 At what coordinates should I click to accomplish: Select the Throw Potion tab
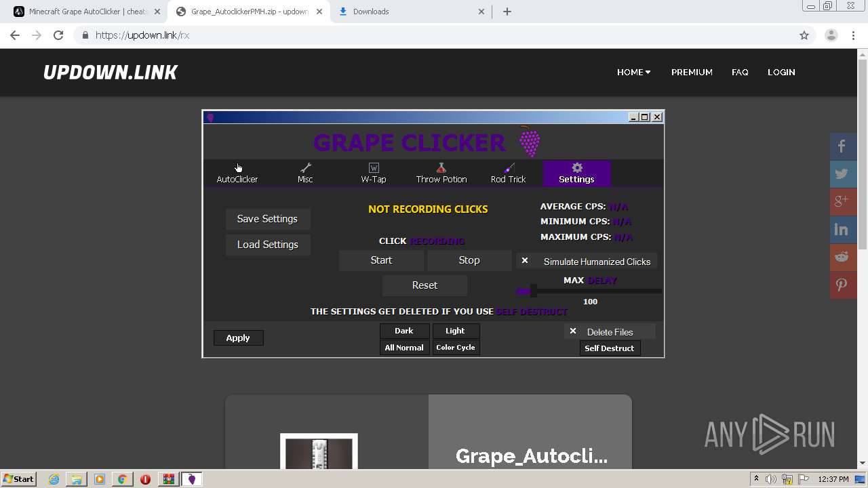(441, 173)
